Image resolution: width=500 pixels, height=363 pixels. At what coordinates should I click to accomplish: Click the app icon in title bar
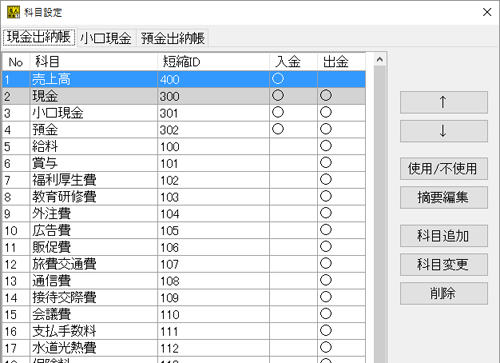pyautogui.click(x=13, y=12)
